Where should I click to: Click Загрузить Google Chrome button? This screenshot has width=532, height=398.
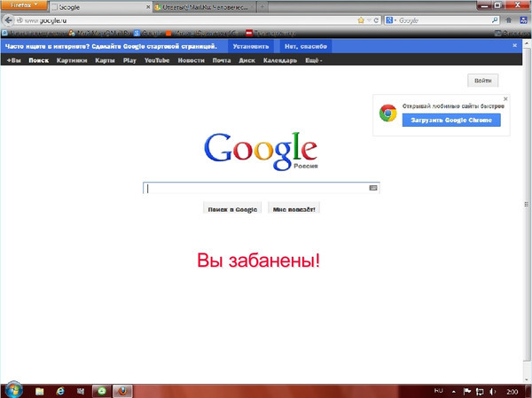coord(451,121)
